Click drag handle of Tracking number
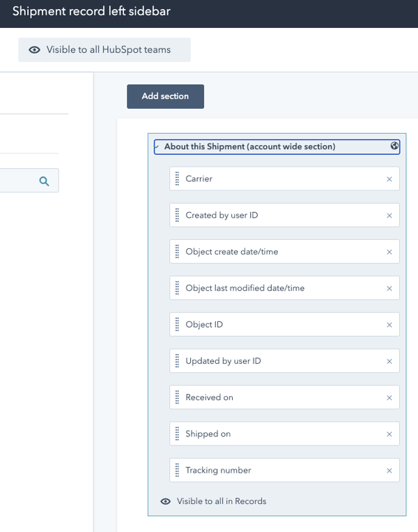Image resolution: width=418 pixels, height=532 pixels. point(177,470)
